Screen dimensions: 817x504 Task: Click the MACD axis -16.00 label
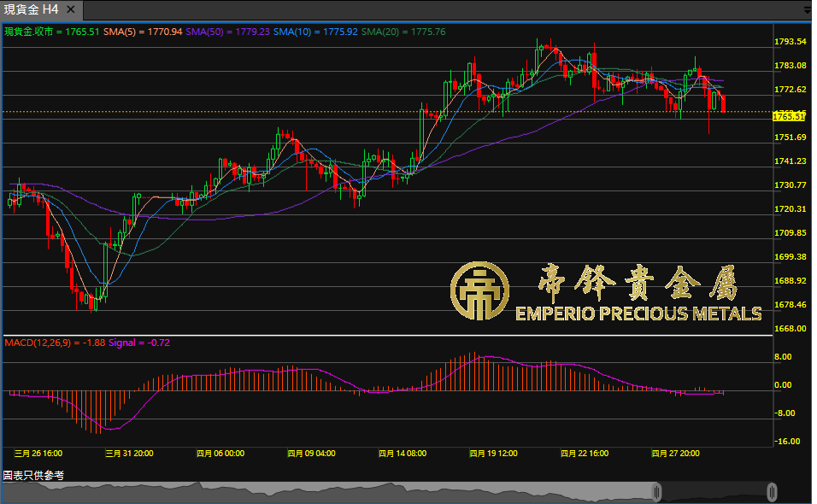click(x=787, y=442)
